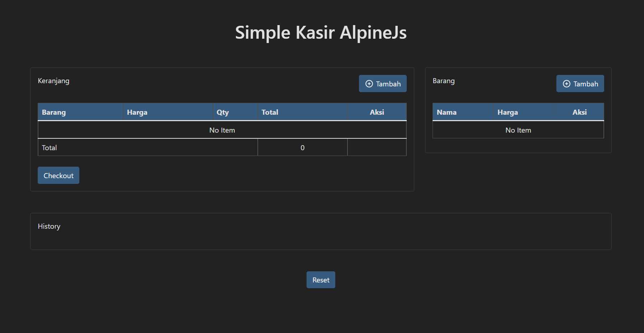Click the Keranjang panel title
Viewport: 644px width, 333px height.
pyautogui.click(x=53, y=81)
